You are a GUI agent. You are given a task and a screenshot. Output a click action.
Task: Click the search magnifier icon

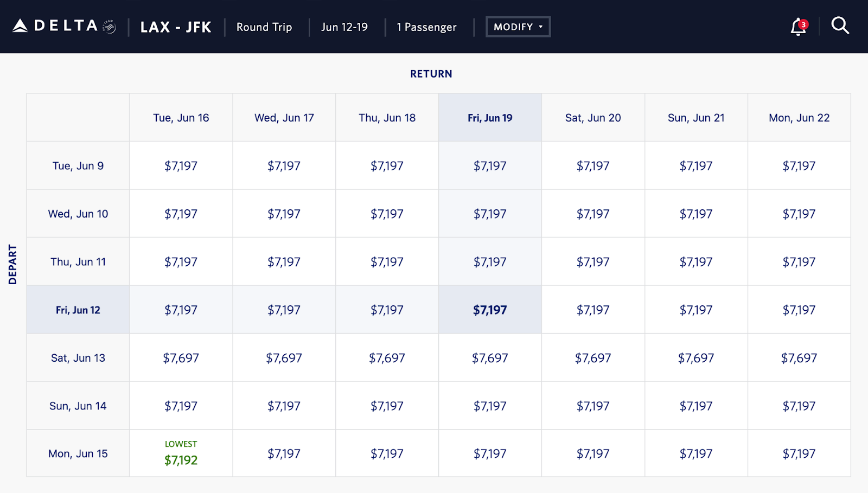point(840,25)
